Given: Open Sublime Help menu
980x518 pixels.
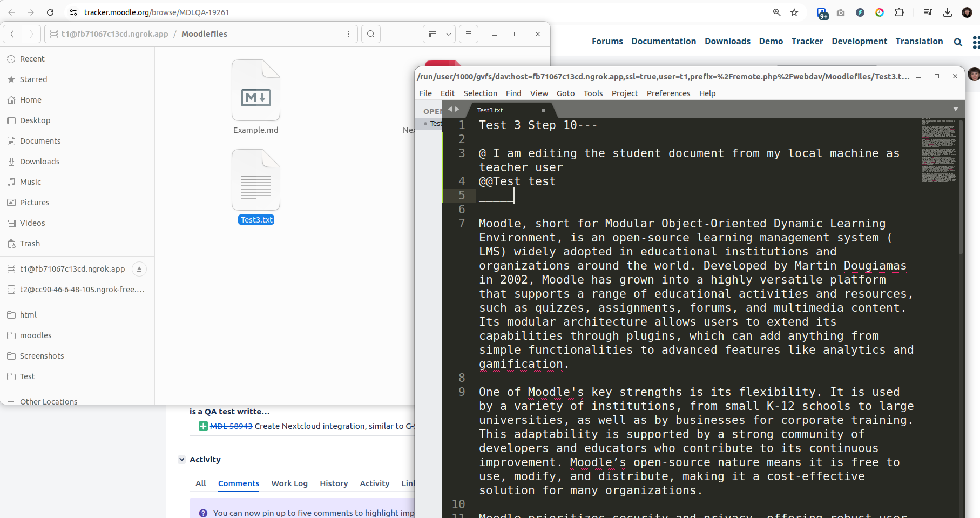Looking at the screenshot, I should coord(707,93).
